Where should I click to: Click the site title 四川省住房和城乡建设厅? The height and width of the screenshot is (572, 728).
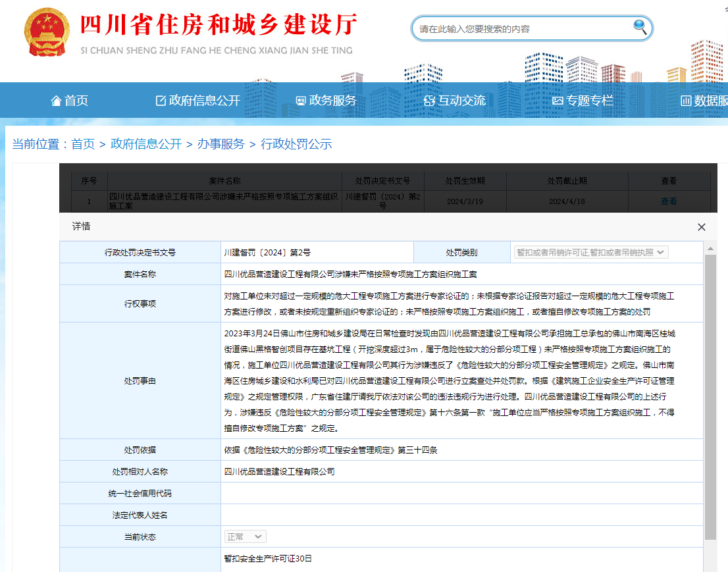tap(219, 24)
